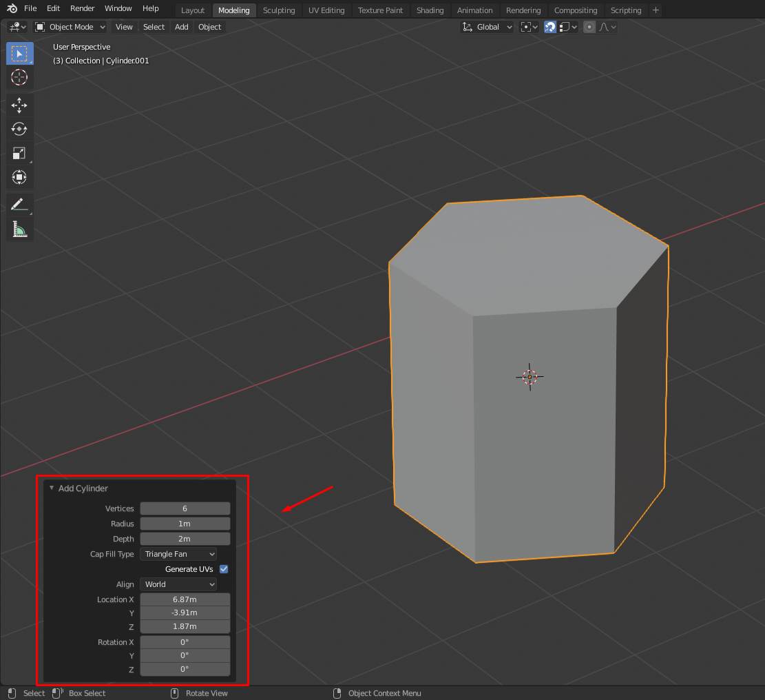Screen dimensions: 765x700
Task: Open the pivot point dropdown
Action: click(x=529, y=27)
